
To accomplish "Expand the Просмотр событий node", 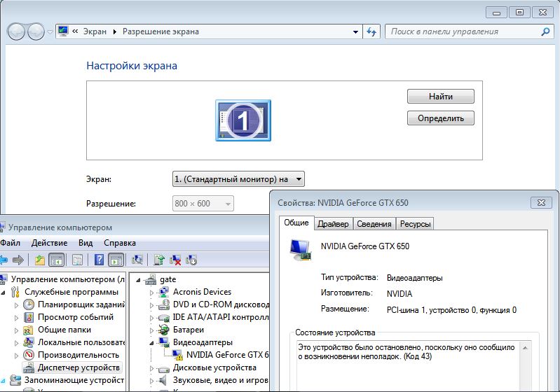I will tap(16, 318).
